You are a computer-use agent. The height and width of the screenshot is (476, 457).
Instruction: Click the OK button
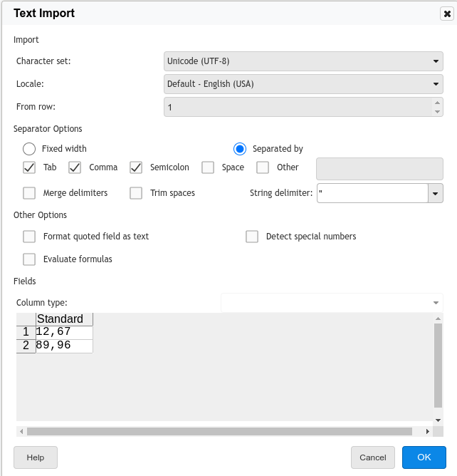coord(424,457)
